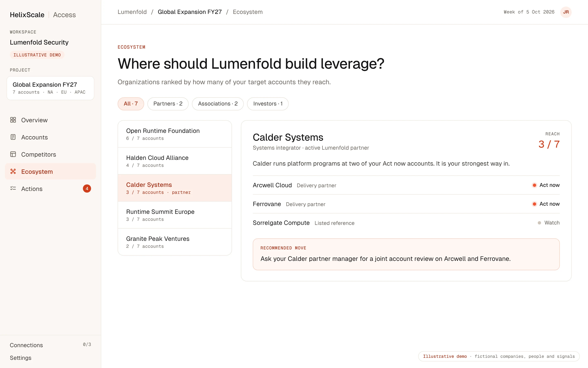Open the Arcwell Cloud account row
The width and height of the screenshot is (588, 368).
point(406,185)
